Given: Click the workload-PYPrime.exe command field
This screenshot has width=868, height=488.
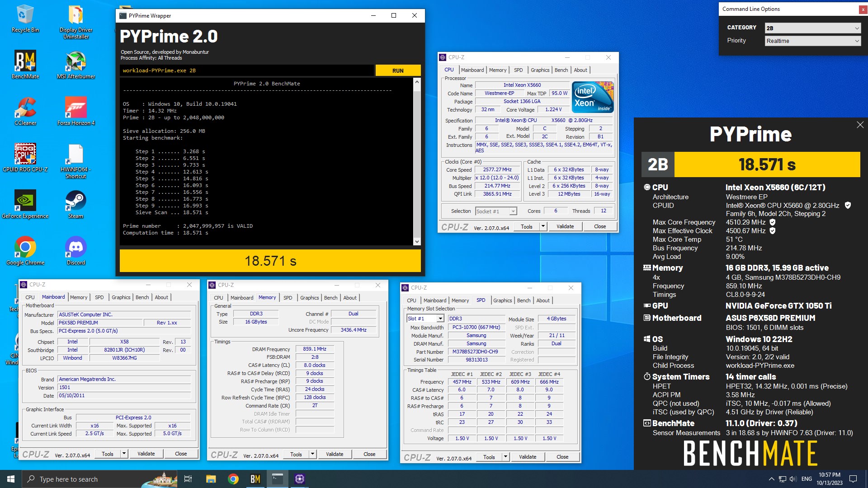Looking at the screenshot, I should point(247,70).
